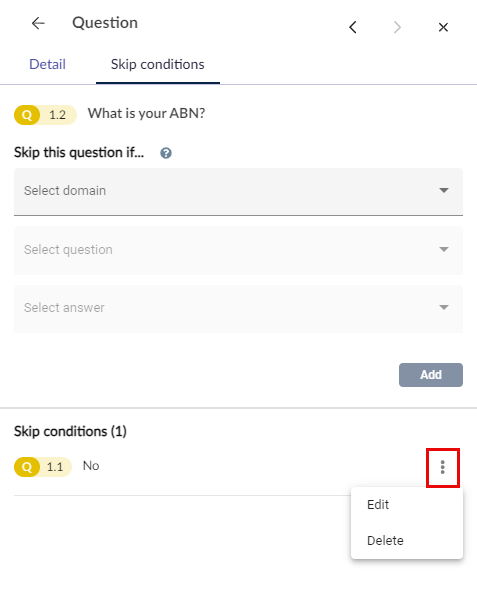Click the Skip conditions (1) heading
The image size is (477, 595).
click(70, 432)
